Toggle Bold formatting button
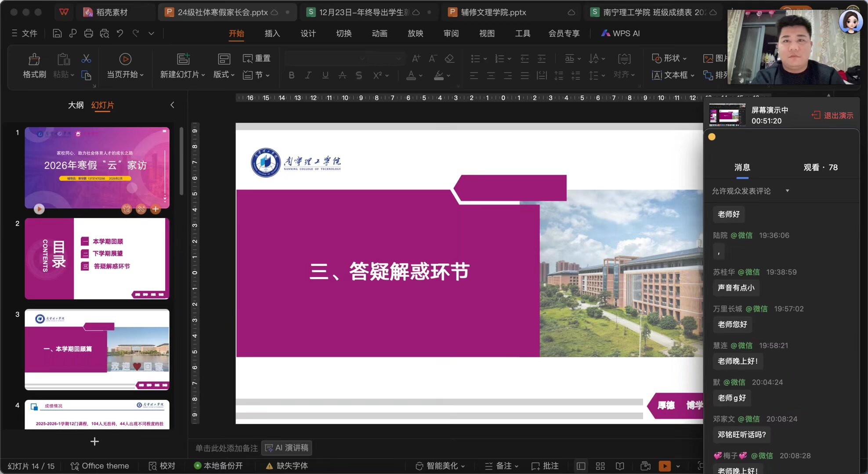Screen dimensions: 868x474 pyautogui.click(x=291, y=75)
